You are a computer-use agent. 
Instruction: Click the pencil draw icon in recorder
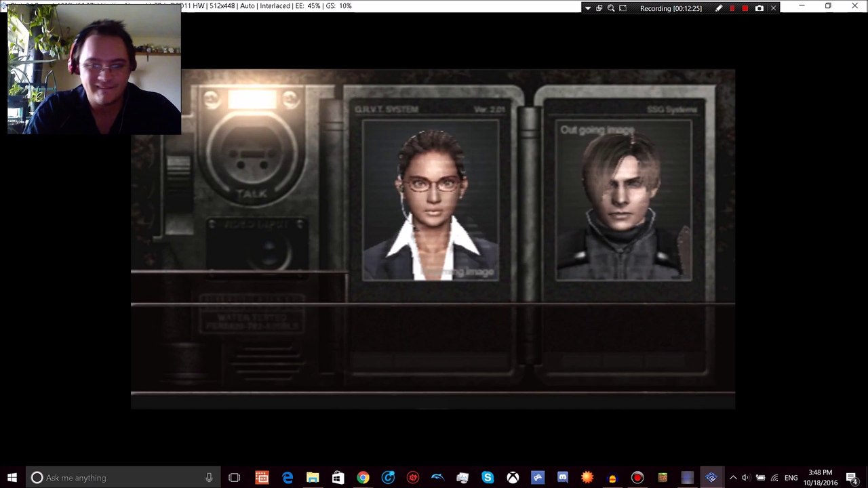click(x=719, y=8)
